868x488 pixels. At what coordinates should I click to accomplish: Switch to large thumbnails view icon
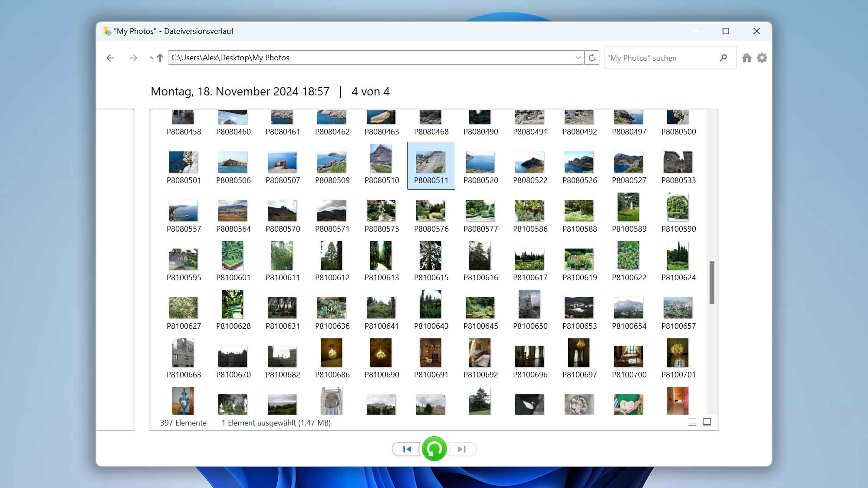click(707, 422)
